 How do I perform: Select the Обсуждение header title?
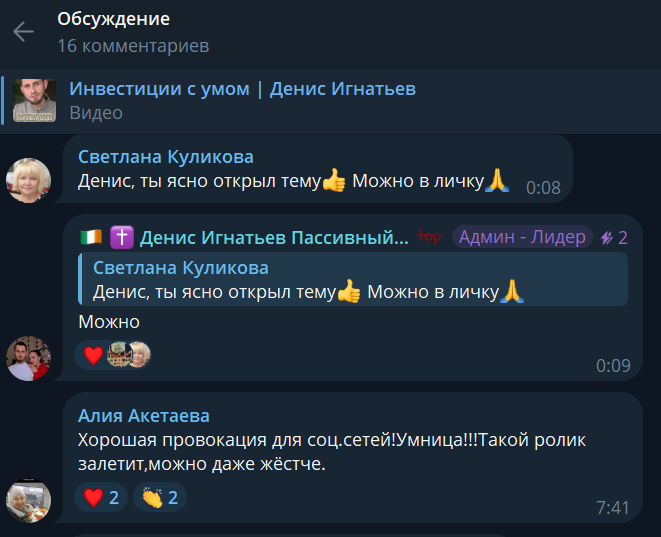tap(113, 19)
